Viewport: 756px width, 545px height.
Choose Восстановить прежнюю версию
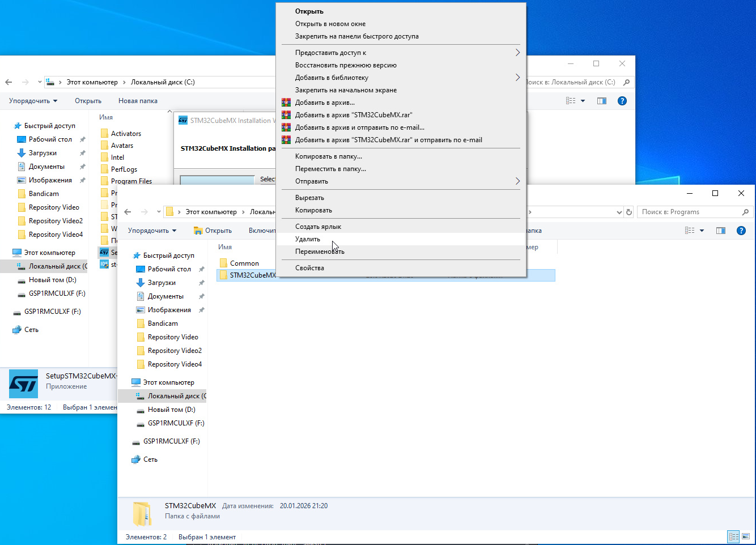(x=401, y=65)
